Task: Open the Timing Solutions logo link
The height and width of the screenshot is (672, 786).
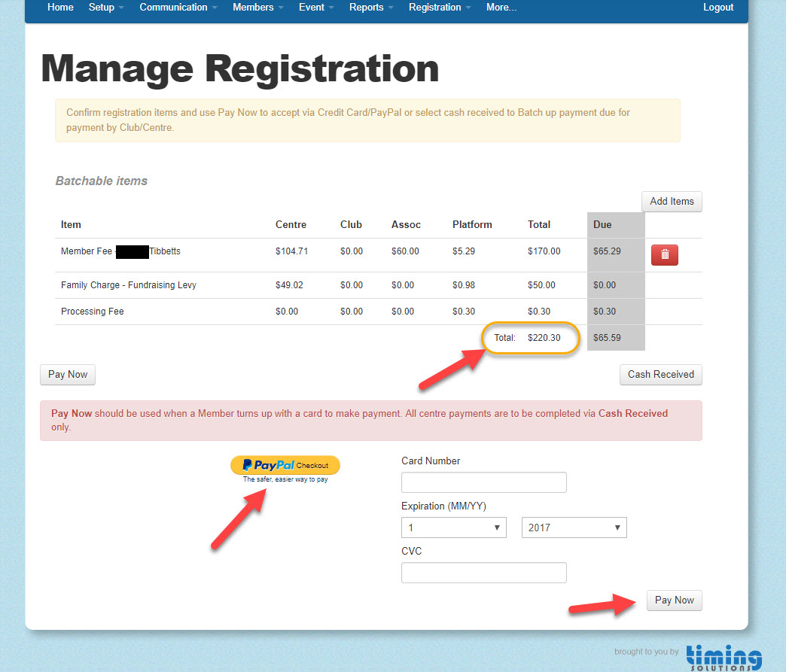Action: coord(724,658)
